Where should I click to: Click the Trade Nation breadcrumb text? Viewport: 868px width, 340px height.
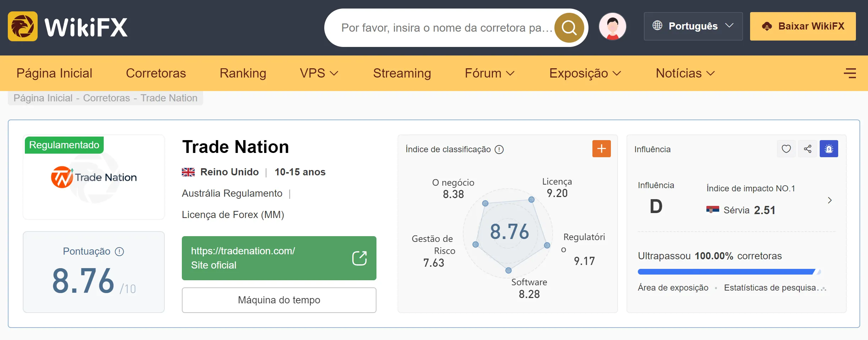[169, 98]
